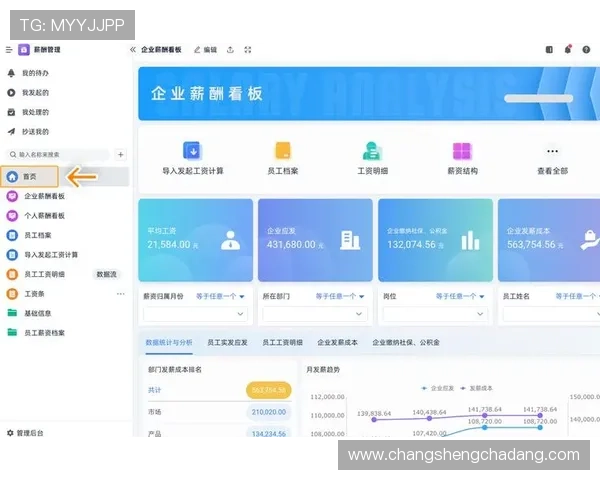Open 导入发起工资计算 in the sidebar list
This screenshot has width=600, height=480.
tap(51, 255)
